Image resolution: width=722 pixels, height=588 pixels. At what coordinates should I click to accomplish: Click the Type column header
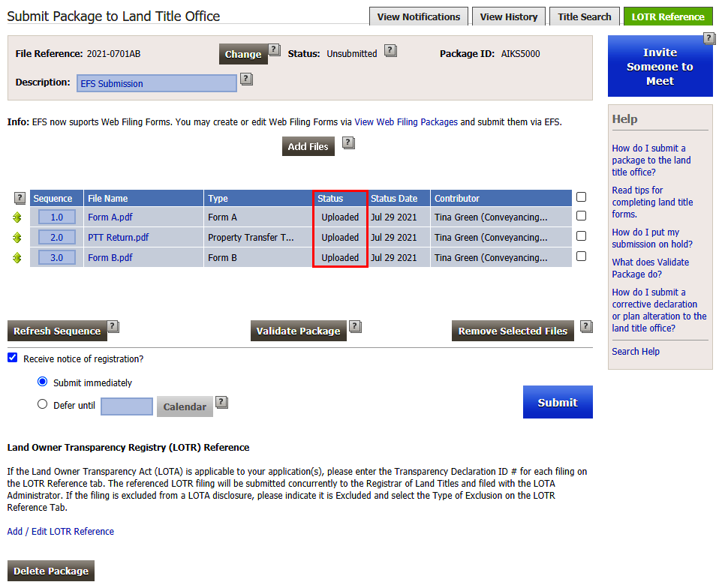(258, 198)
